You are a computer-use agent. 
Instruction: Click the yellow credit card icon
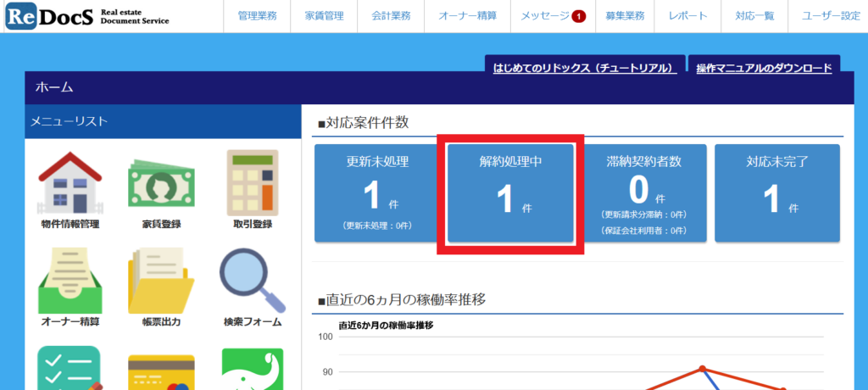coord(161,372)
